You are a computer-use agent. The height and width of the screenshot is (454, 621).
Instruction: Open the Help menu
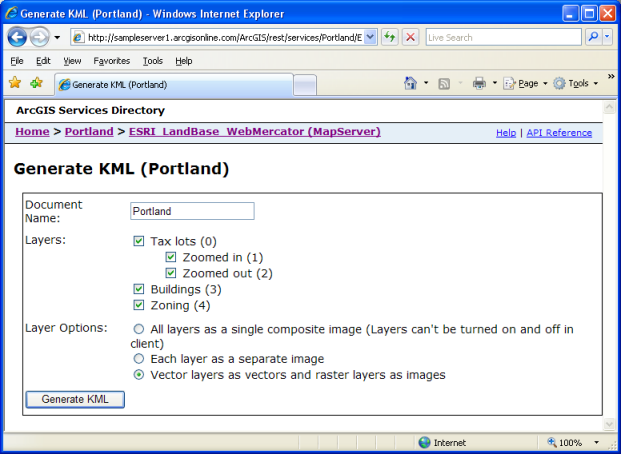[184, 61]
